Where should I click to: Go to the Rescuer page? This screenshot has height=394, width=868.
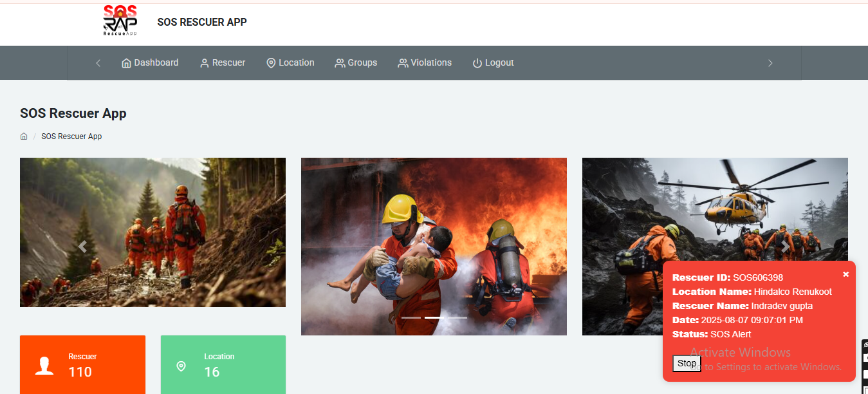pos(223,62)
